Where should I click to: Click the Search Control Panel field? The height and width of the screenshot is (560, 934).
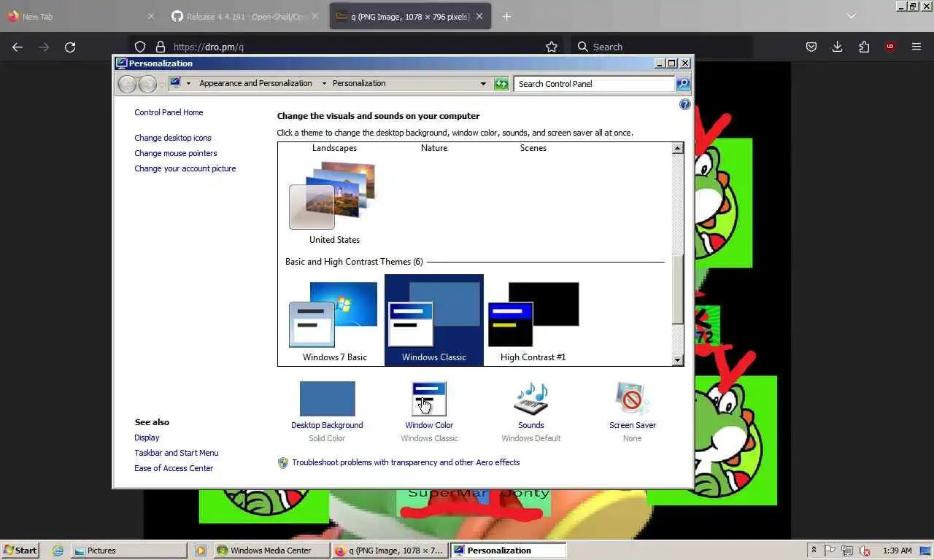pos(594,84)
